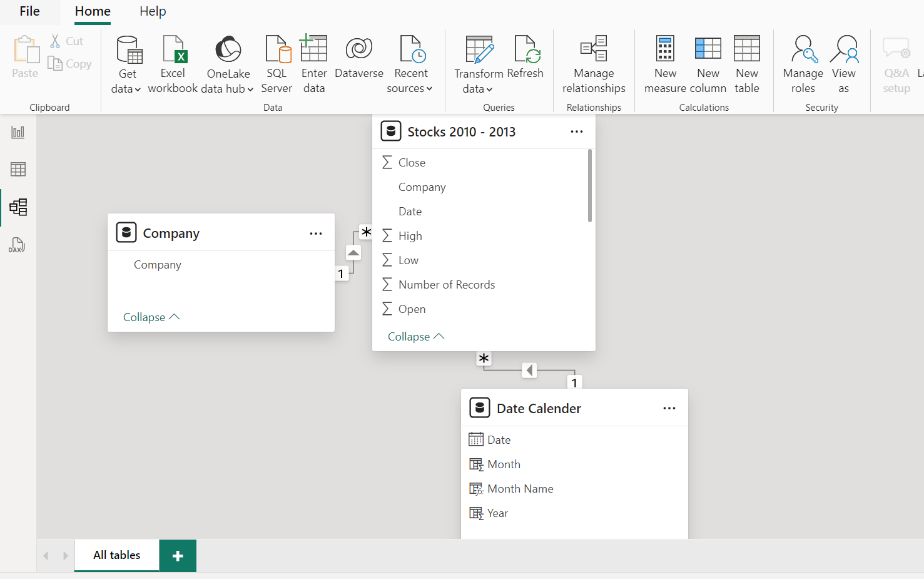This screenshot has height=579, width=924.
Task: Open Manage relationships dialog
Action: [x=594, y=64]
